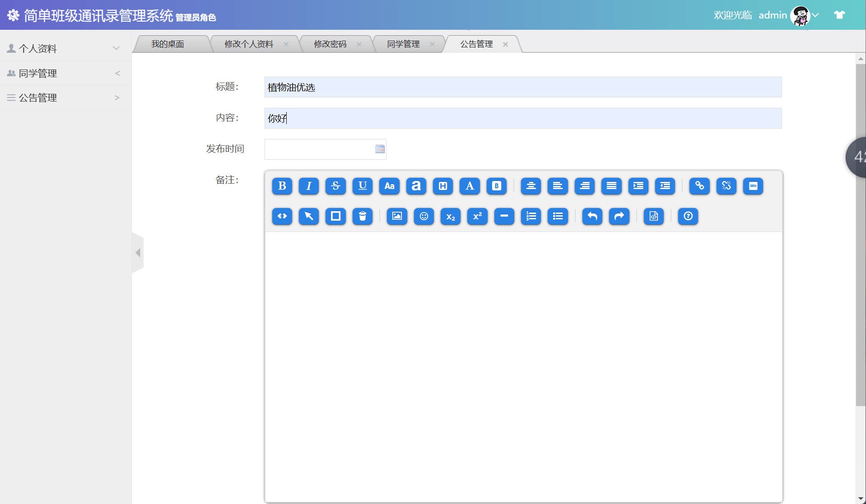Apply superscript formatting
Screen dimensions: 866x504
click(477, 216)
